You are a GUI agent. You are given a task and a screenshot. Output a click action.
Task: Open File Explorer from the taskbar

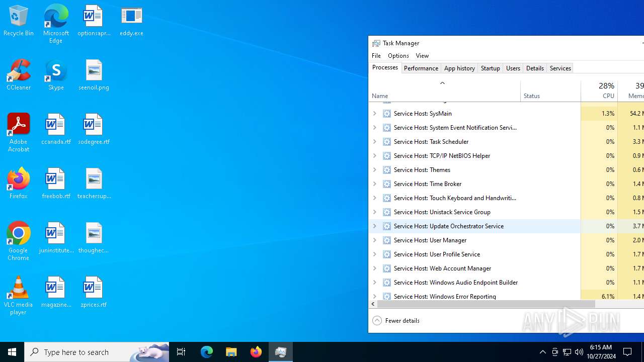231,352
